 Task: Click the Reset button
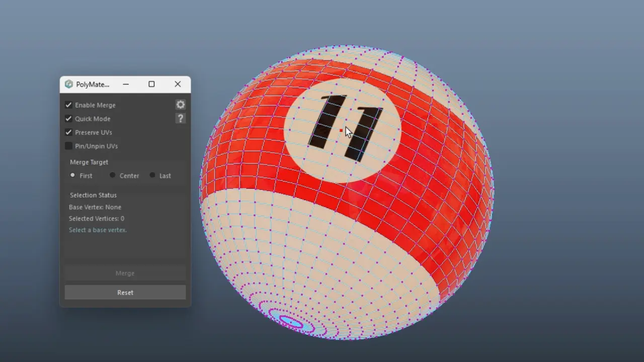coord(125,293)
